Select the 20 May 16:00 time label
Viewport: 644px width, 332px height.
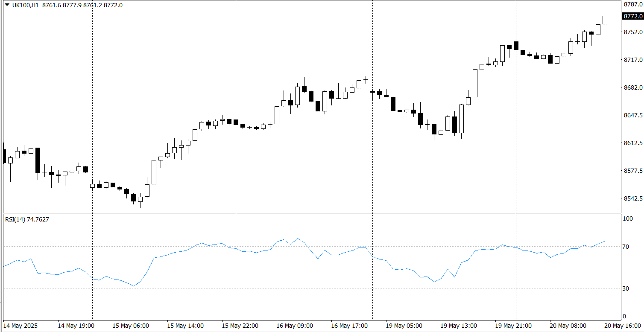[624, 326]
